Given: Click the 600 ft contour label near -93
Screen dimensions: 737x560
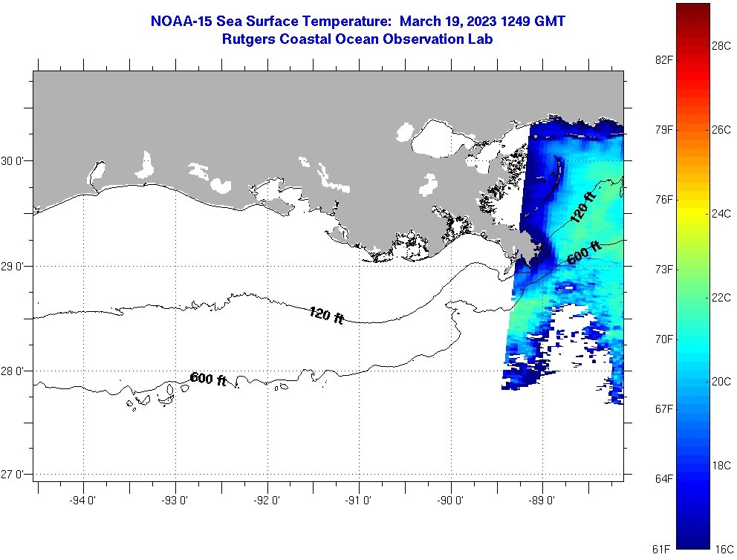Looking at the screenshot, I should click(x=208, y=379).
